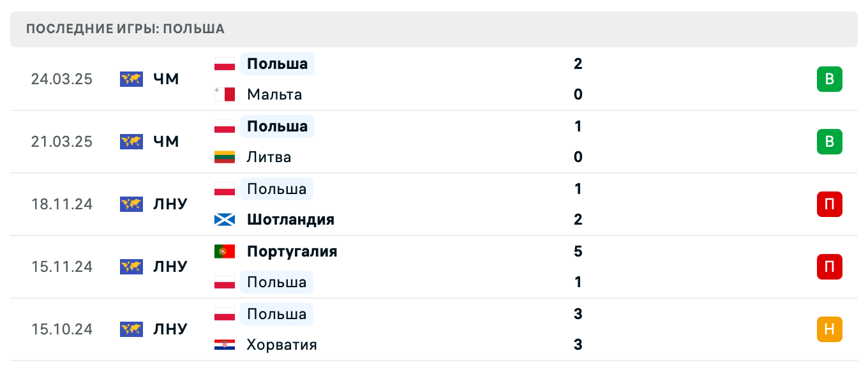Image resolution: width=868 pixels, height=374 pixels.
Task: Open the Португалия team link
Action: tap(292, 251)
